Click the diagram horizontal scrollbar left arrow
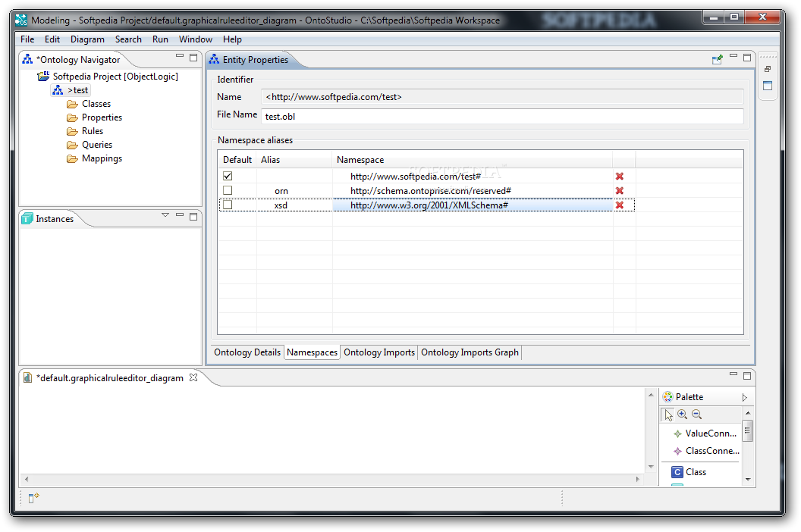 (x=27, y=480)
